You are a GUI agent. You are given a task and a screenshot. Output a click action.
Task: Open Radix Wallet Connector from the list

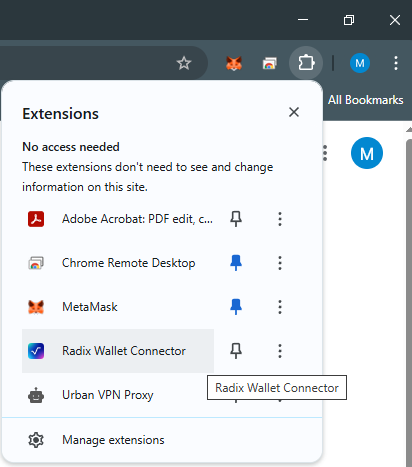(x=118, y=351)
